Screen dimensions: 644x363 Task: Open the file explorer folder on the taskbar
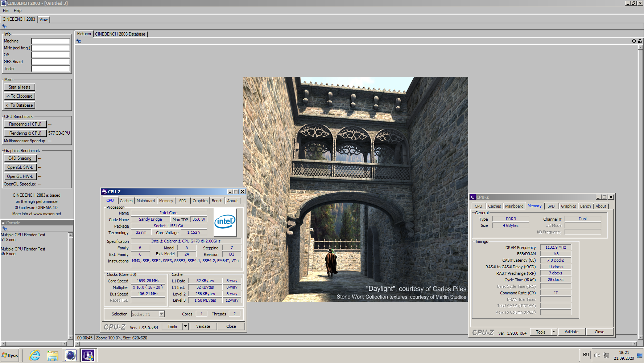click(x=53, y=355)
